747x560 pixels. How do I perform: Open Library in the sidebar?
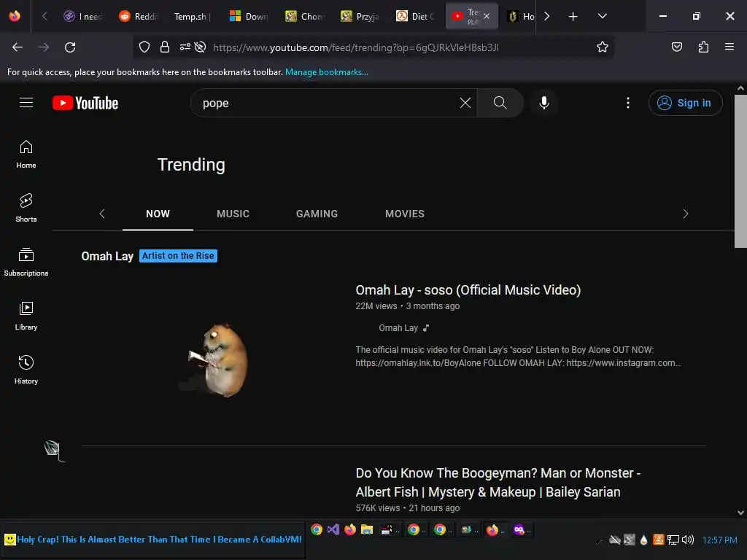[26, 316]
